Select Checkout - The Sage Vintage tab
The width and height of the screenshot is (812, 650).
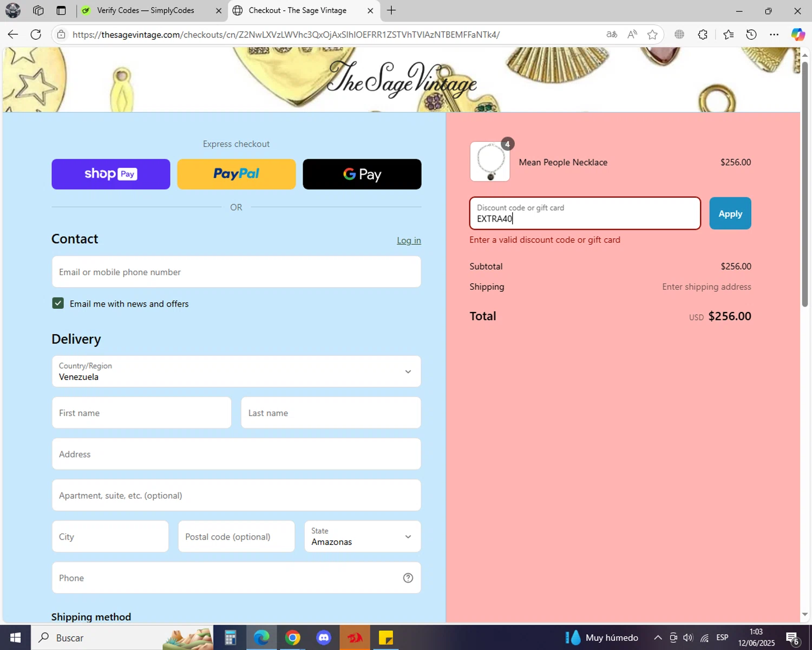pyautogui.click(x=297, y=10)
